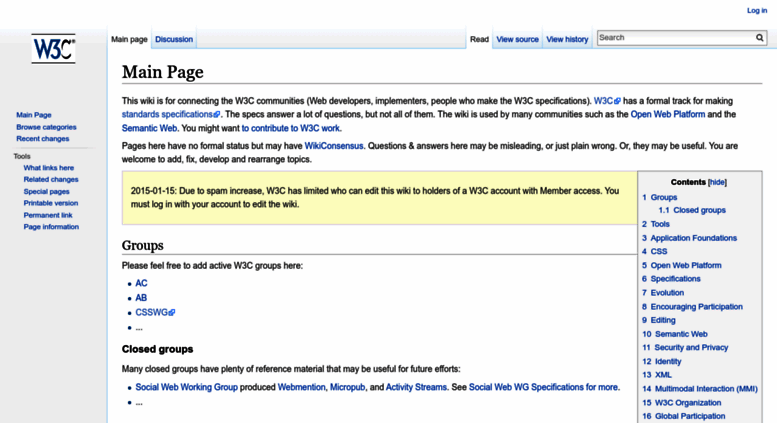Open Special pages link
This screenshot has height=423, width=777.
coord(47,192)
